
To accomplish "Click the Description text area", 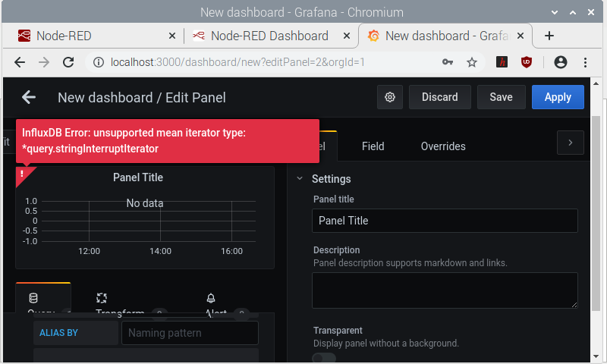I will [x=445, y=290].
